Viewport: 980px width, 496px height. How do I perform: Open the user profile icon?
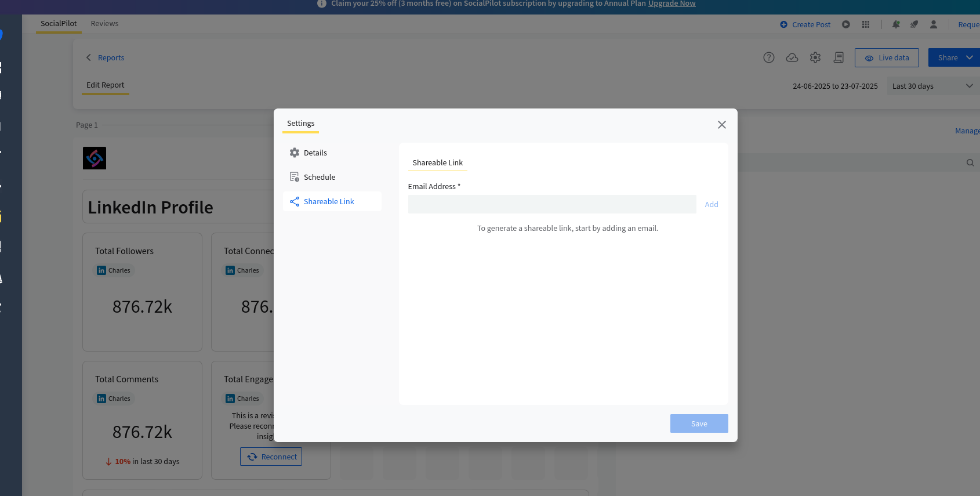(934, 24)
